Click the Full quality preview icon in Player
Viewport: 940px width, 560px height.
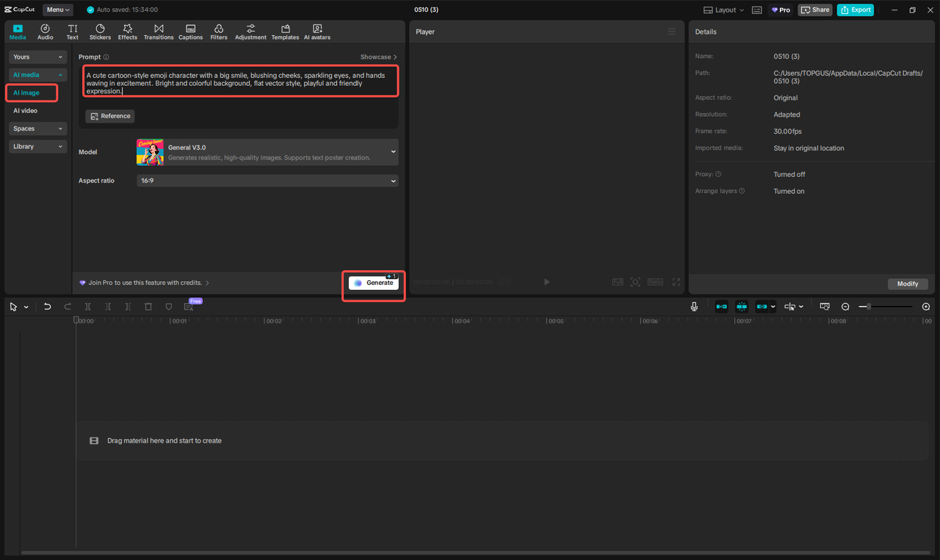[x=618, y=282]
